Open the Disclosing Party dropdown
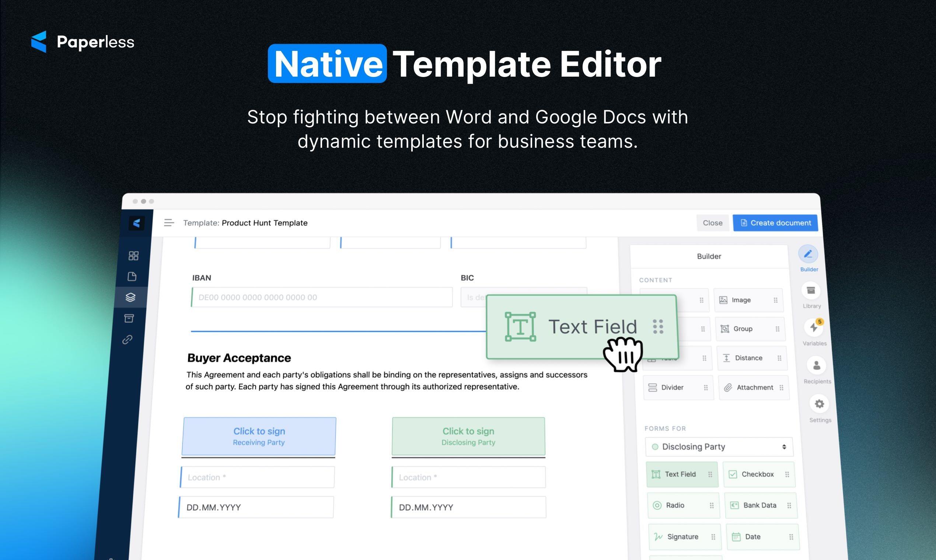The width and height of the screenshot is (936, 560). pyautogui.click(x=719, y=447)
